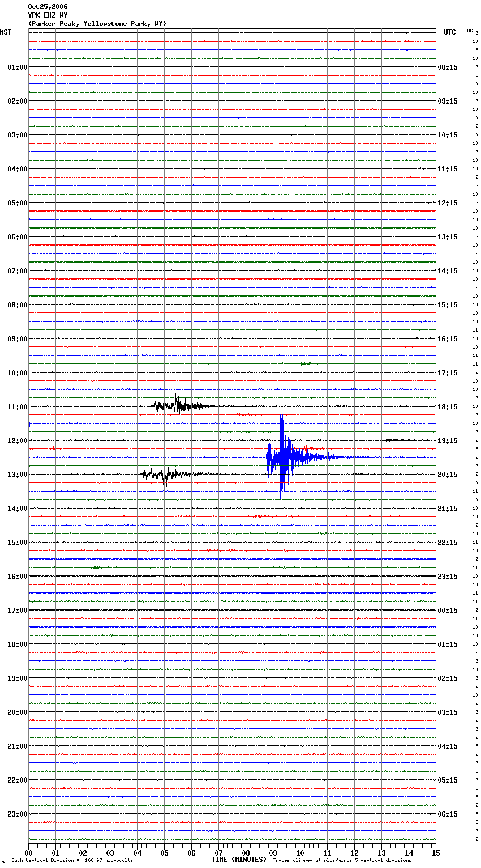Viewport: 481px width, 868px height.
Task: Click the 12:15 UTC time label
Action: click(x=448, y=203)
